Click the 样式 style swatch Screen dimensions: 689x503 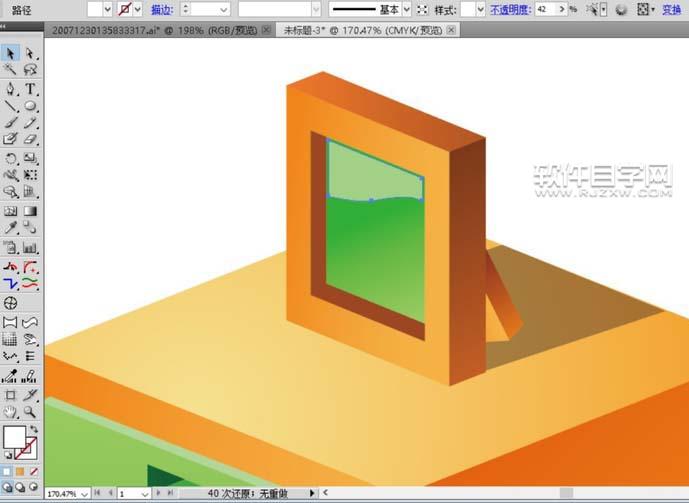point(468,9)
